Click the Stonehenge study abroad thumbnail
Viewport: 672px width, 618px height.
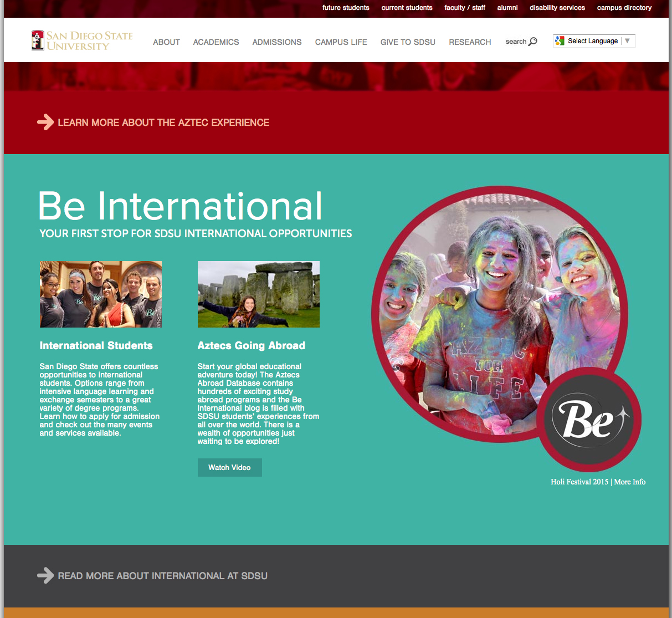pyautogui.click(x=258, y=294)
